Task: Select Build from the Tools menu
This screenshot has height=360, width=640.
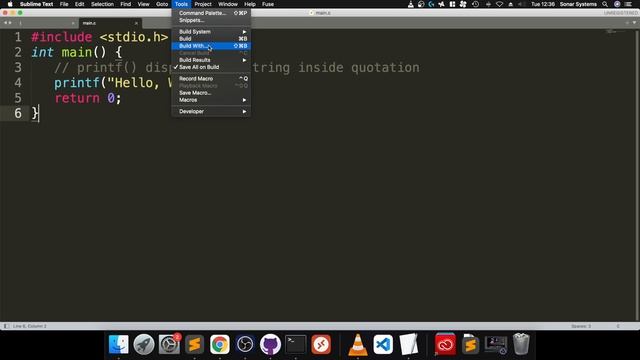Action: 211,39
